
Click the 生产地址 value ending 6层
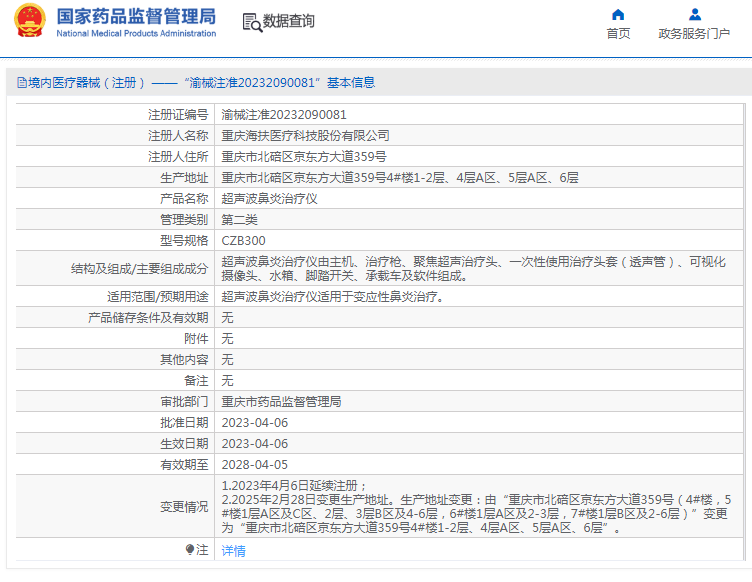coord(400,178)
